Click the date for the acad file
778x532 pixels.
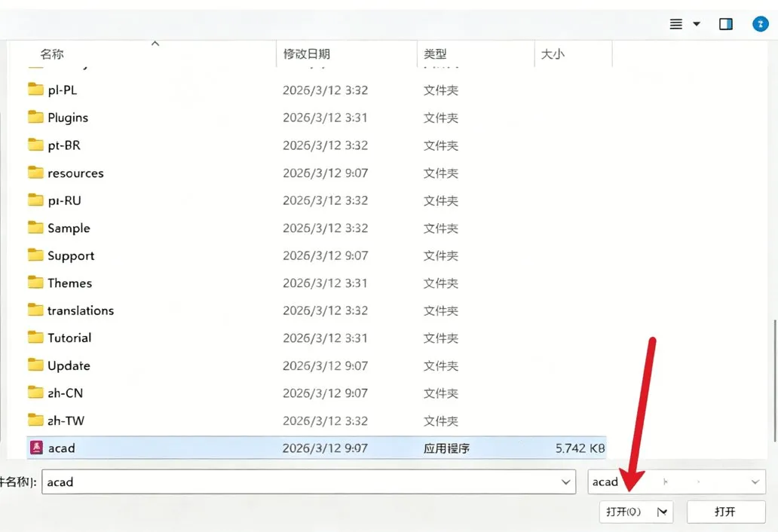(326, 448)
